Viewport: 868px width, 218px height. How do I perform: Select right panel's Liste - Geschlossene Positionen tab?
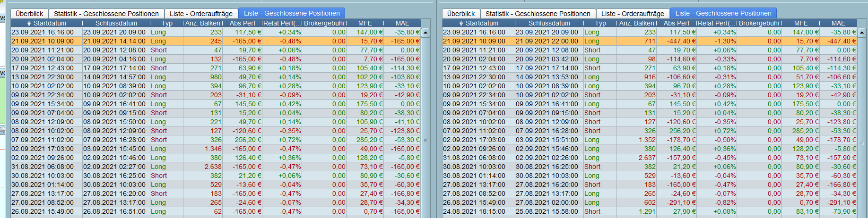(x=723, y=13)
